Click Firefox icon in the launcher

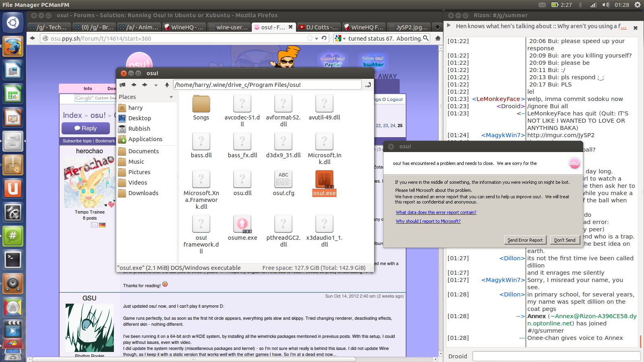(x=13, y=47)
